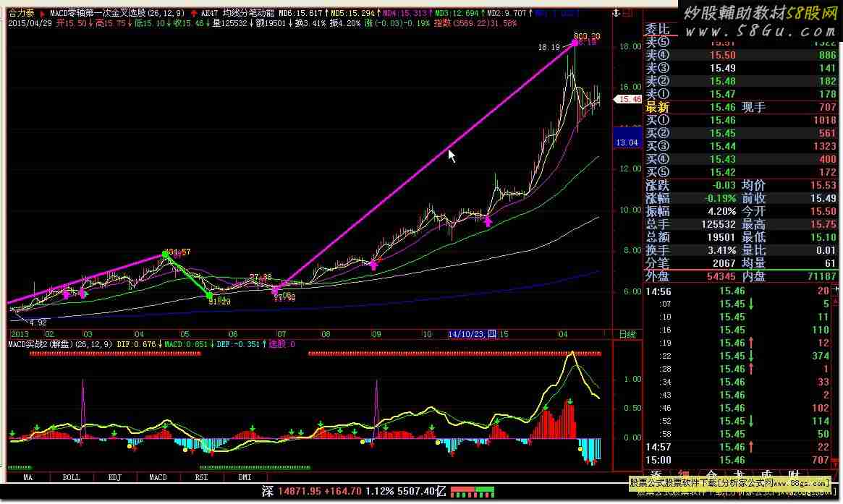The width and height of the screenshot is (843, 504).
Task: Click the 外盘 value 54345
Action: 721,277
